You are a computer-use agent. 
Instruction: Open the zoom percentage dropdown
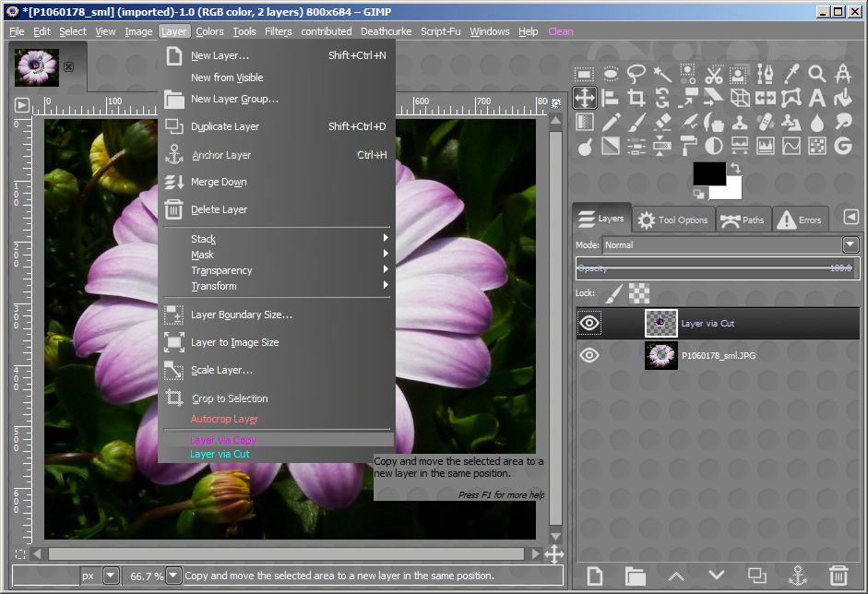[172, 576]
